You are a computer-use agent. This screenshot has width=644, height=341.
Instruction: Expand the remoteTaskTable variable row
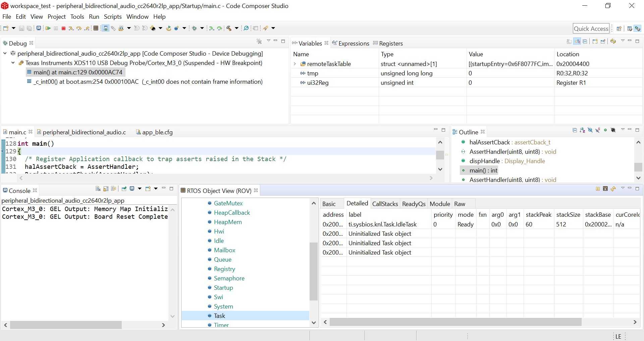tap(295, 64)
